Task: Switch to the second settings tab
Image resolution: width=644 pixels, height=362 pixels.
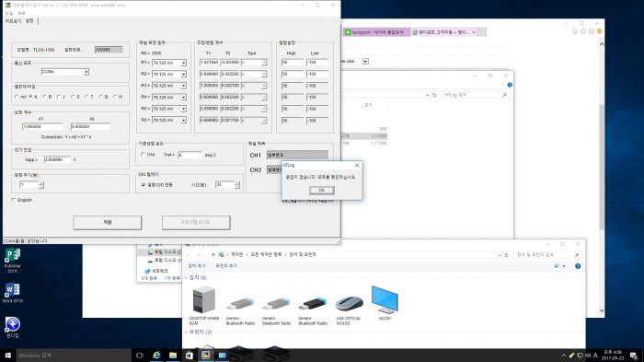Action: [x=29, y=21]
